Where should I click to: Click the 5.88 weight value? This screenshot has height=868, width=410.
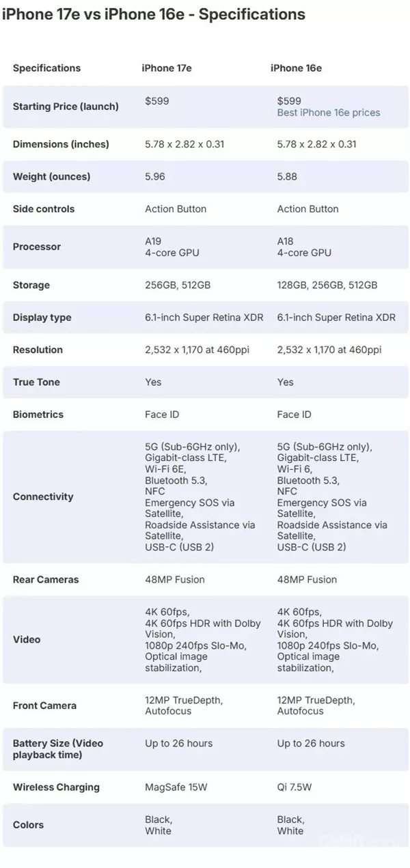(287, 177)
